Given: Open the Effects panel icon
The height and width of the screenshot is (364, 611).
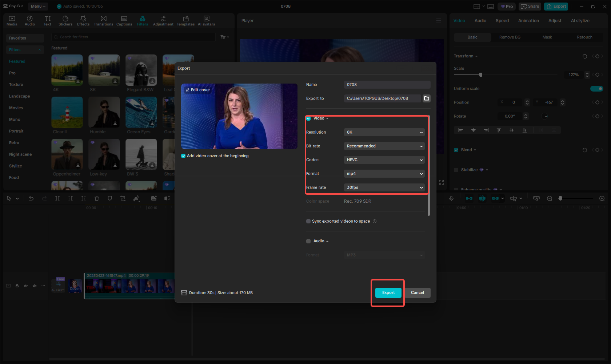Looking at the screenshot, I should pyautogui.click(x=83, y=21).
